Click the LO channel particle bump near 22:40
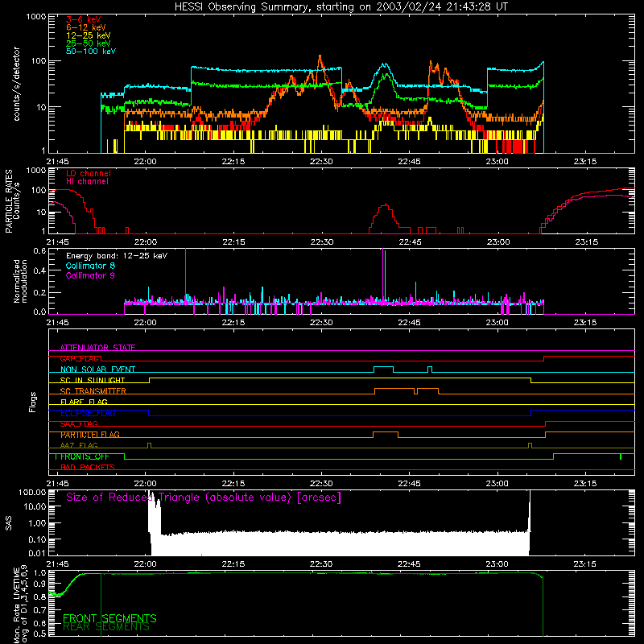 tap(385, 217)
